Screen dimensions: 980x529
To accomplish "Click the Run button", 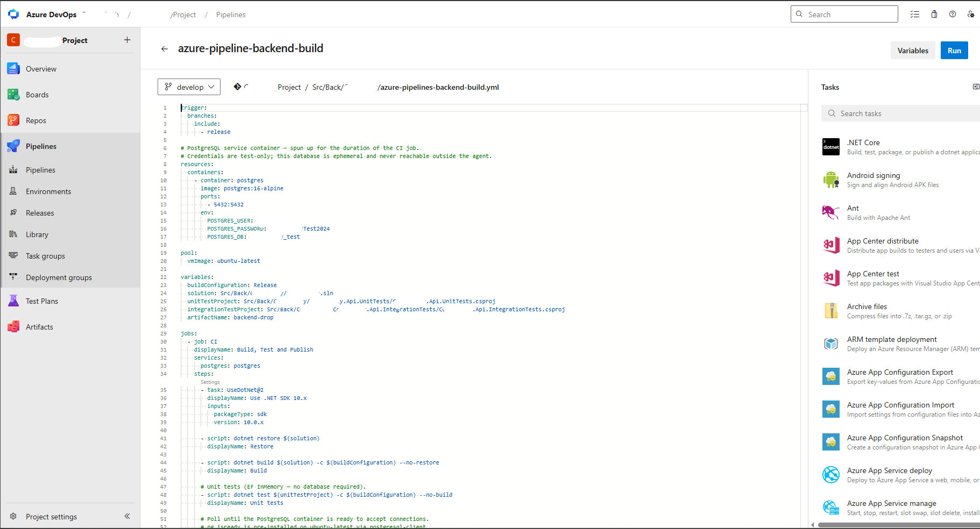I will [954, 51].
